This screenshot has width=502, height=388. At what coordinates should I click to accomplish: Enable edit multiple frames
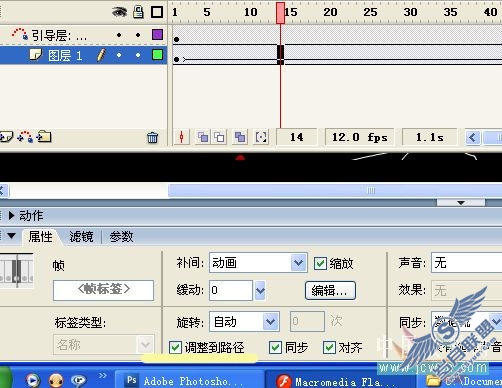click(240, 137)
